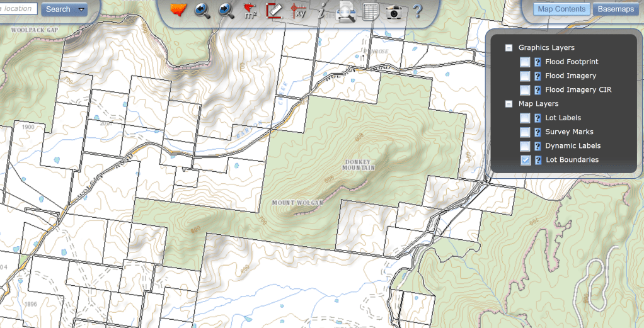Take a map snapshot with camera icon
Screen dimensions: 644x328
coord(394,12)
